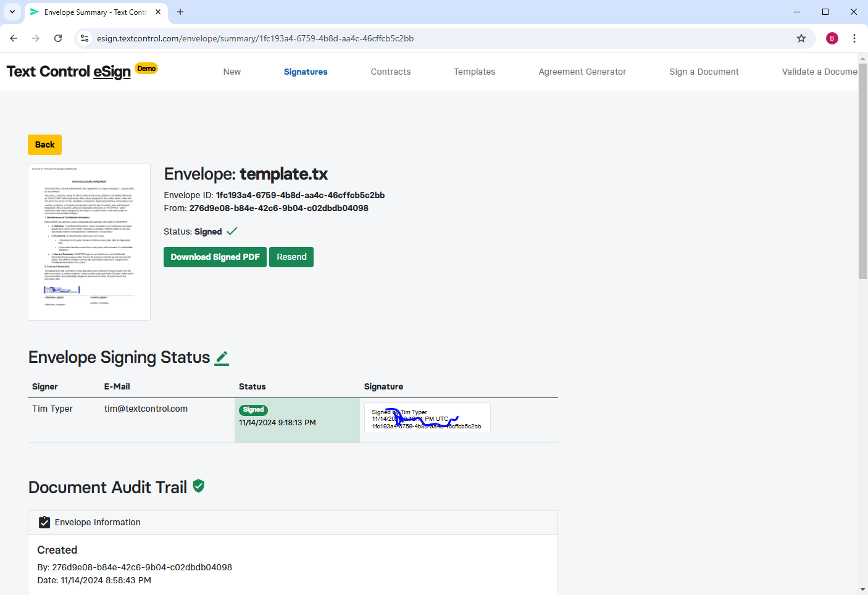Go to Contracts section
The height and width of the screenshot is (595, 868).
point(391,72)
